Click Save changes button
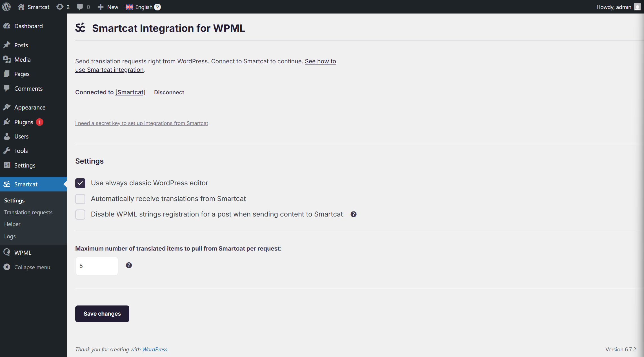Image resolution: width=644 pixels, height=357 pixels. tap(102, 314)
